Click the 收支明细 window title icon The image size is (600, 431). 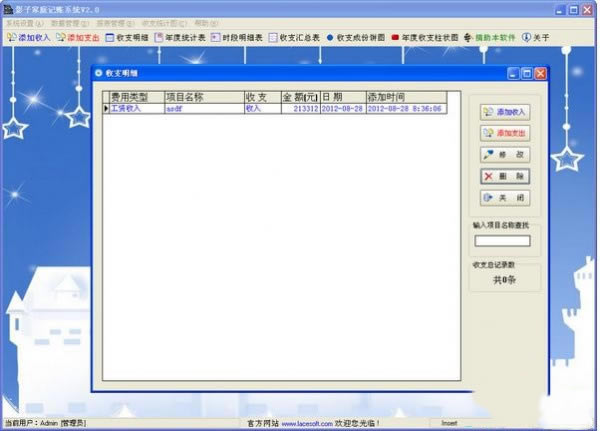99,73
